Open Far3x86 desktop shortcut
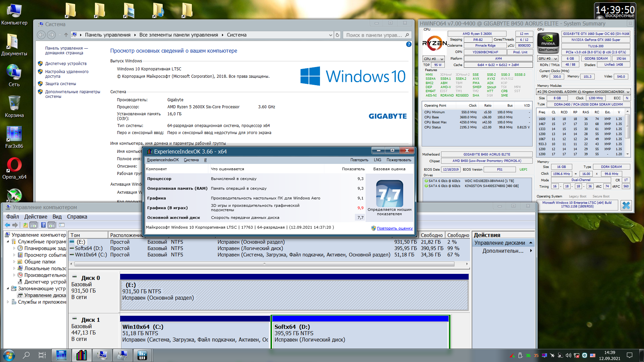 point(14,137)
